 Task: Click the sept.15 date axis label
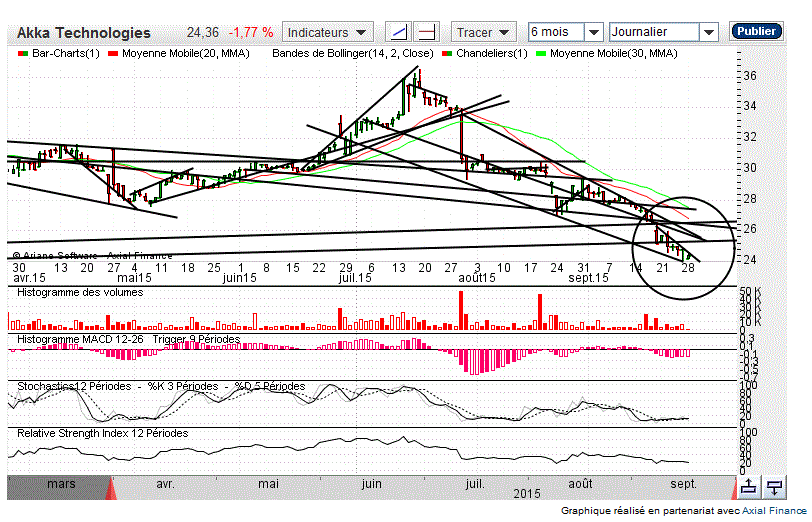588,278
